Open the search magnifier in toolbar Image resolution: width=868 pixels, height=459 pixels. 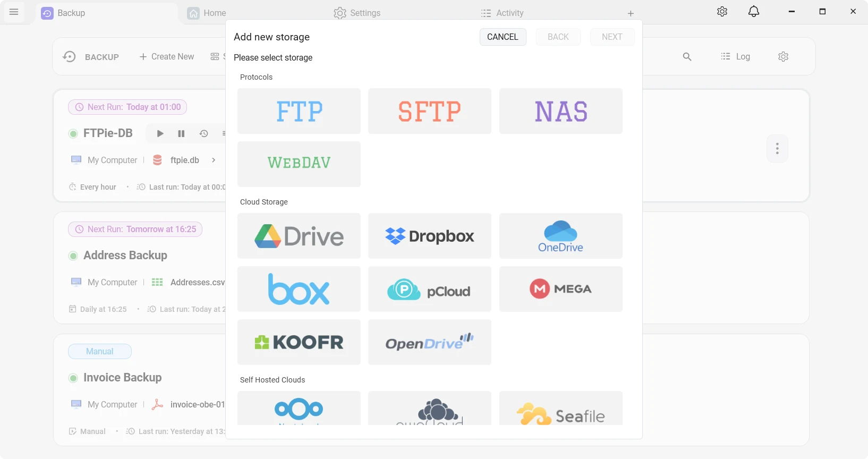(x=687, y=56)
